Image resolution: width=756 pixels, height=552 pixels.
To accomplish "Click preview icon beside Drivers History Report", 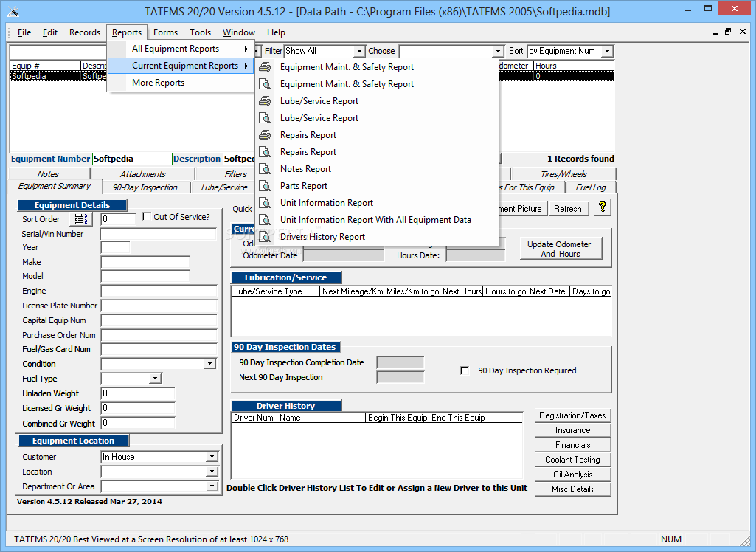I will (x=265, y=236).
